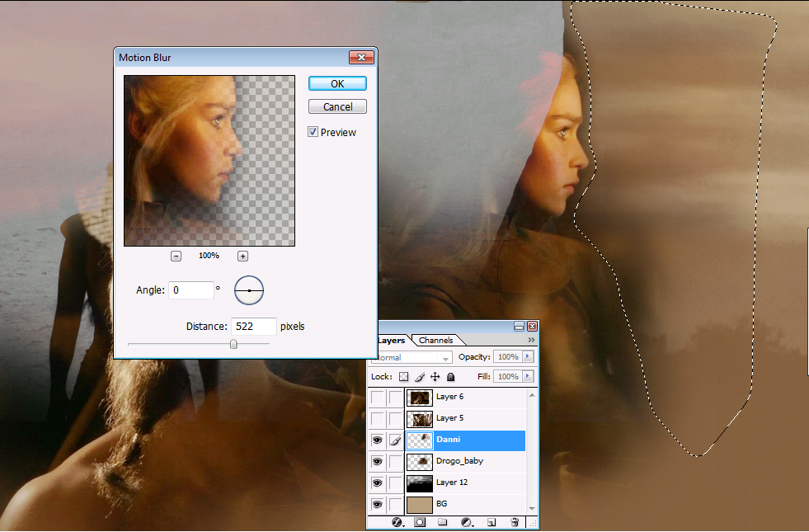Click the lock transparent pixels icon
This screenshot has width=809, height=532.
pyautogui.click(x=404, y=377)
